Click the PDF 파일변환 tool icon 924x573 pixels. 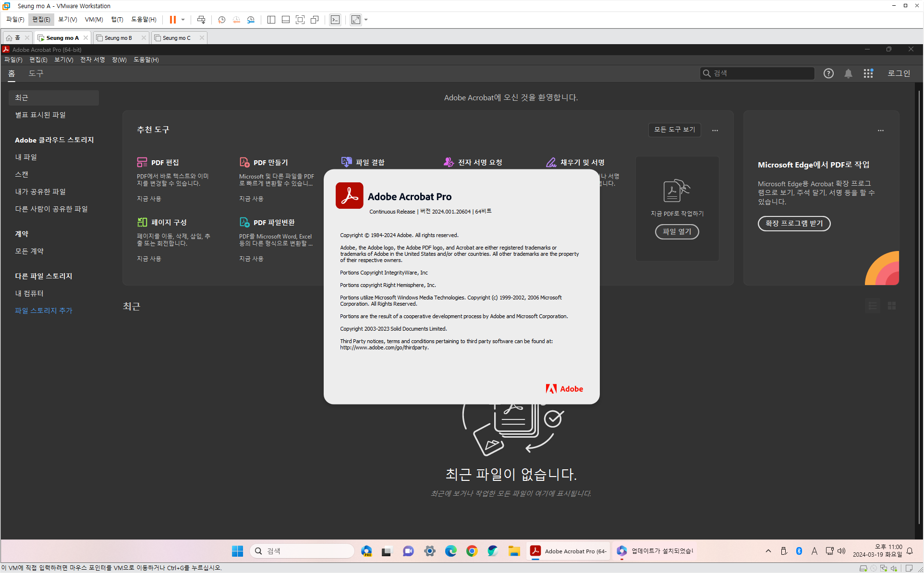pyautogui.click(x=244, y=222)
